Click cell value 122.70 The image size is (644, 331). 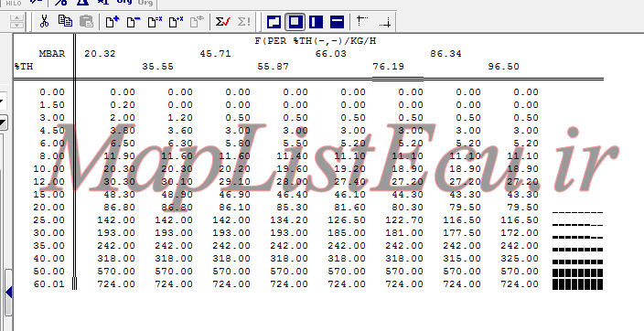[404, 220]
